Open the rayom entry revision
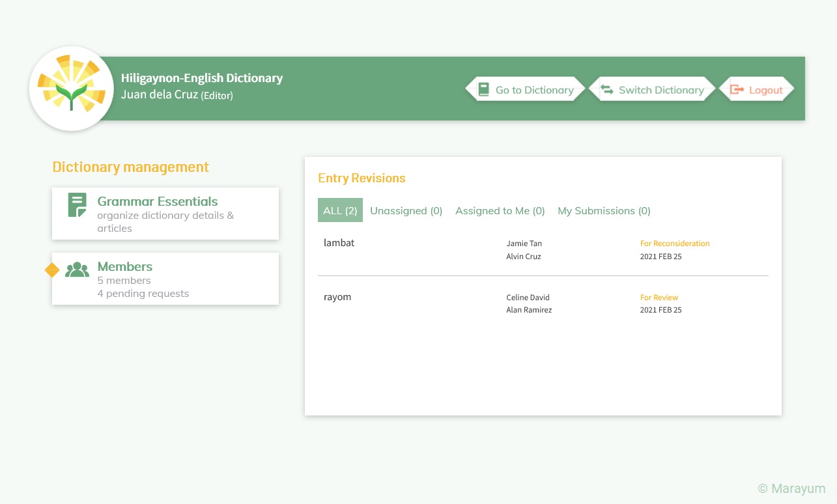Screen dimensions: 837x504 click(543, 303)
